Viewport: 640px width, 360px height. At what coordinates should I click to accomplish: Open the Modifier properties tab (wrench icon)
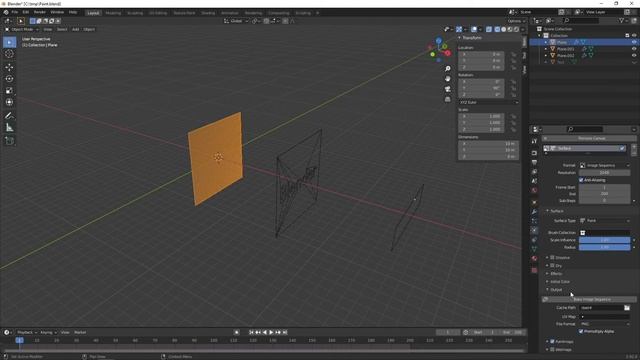point(534,211)
